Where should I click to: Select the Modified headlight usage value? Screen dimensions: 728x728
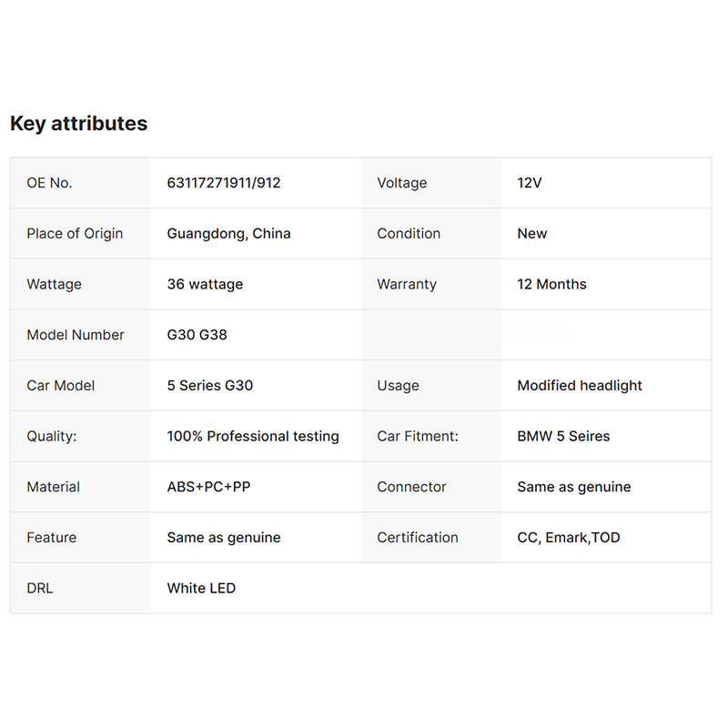(580, 386)
